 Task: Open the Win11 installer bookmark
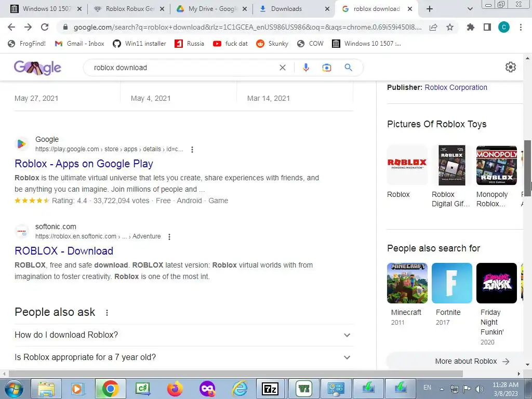pos(139,44)
